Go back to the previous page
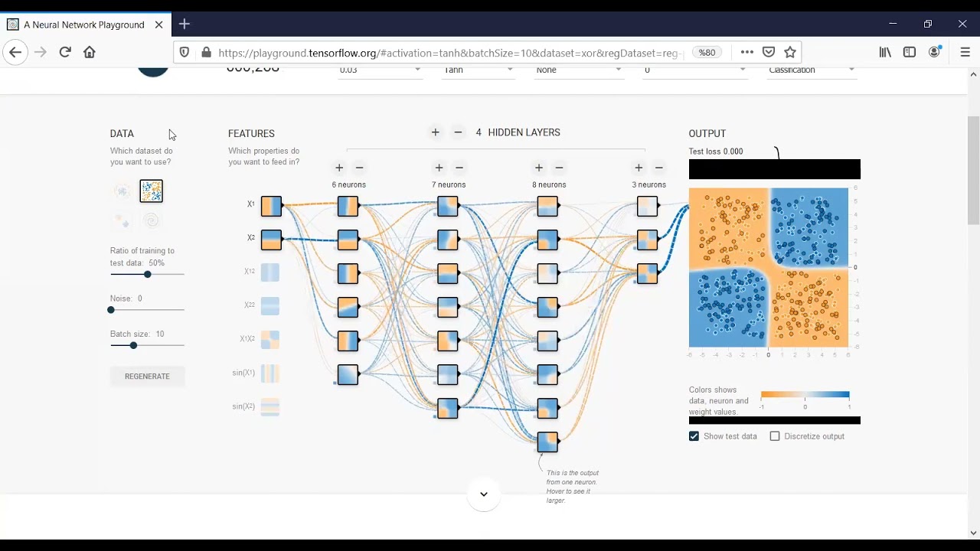The height and width of the screenshot is (551, 980). (15, 52)
